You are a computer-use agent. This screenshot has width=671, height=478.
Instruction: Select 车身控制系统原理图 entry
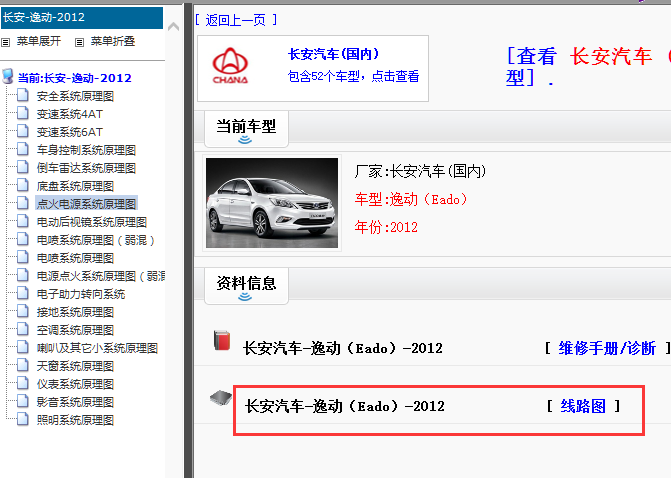click(x=86, y=150)
